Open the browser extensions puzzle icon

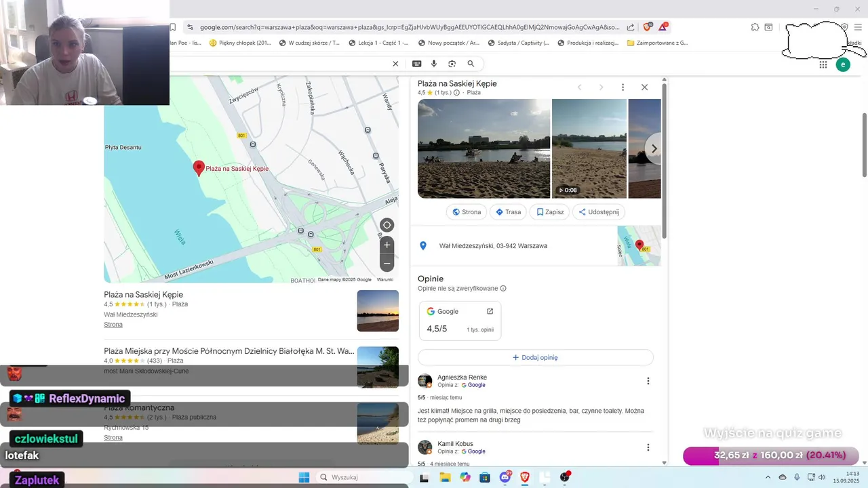[x=755, y=27]
